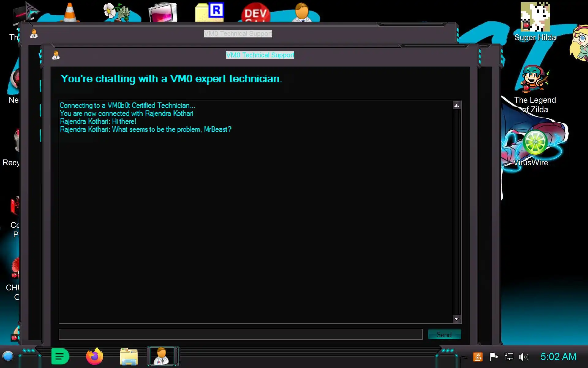Open Firefox from the taskbar
The width and height of the screenshot is (588, 368).
pyautogui.click(x=94, y=356)
